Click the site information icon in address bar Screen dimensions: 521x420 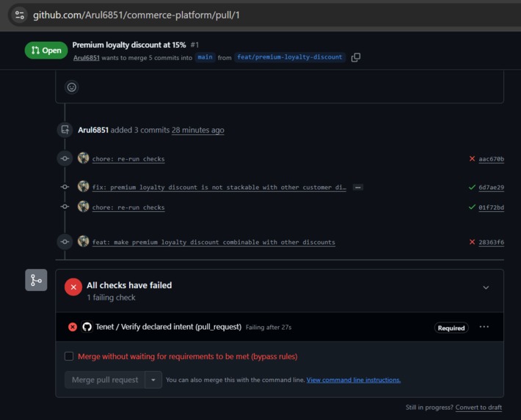tap(20, 15)
